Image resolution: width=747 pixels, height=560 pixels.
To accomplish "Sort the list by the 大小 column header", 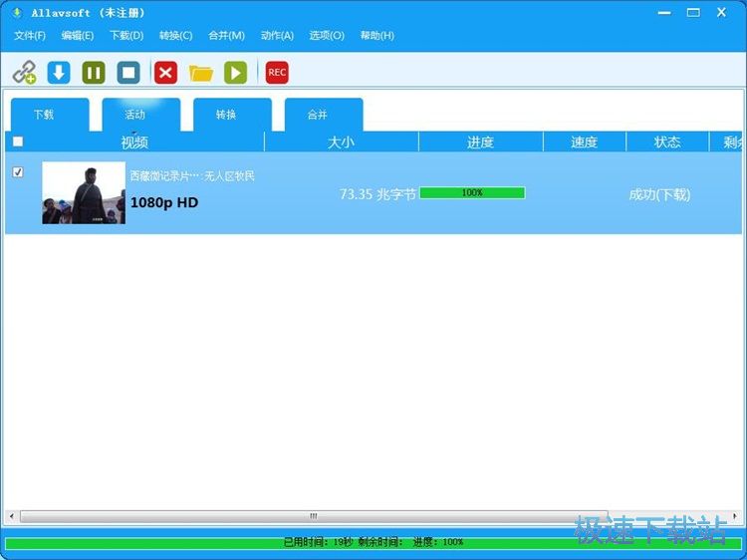I will coord(341,141).
